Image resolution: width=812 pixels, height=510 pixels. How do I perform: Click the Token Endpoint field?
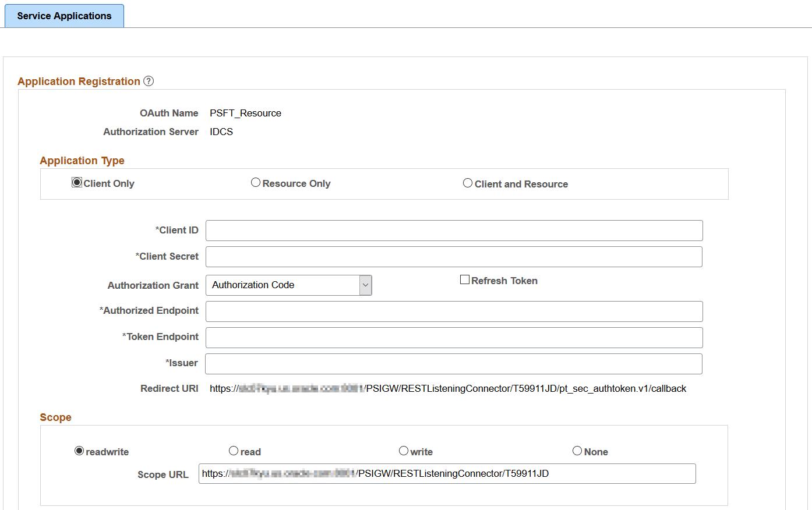454,337
